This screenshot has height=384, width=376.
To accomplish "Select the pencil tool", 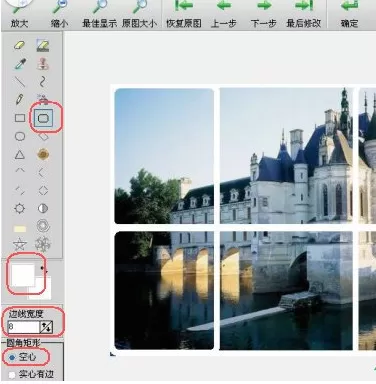I will pos(20,99).
